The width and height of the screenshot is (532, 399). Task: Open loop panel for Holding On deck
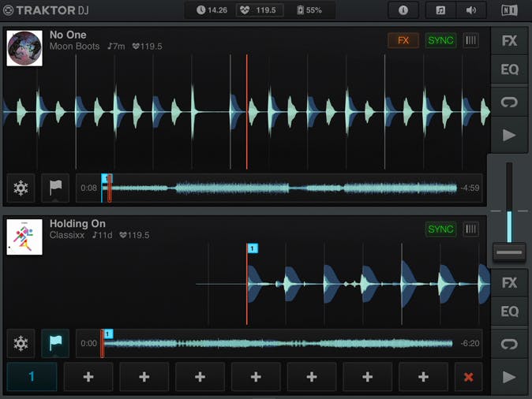[509, 344]
